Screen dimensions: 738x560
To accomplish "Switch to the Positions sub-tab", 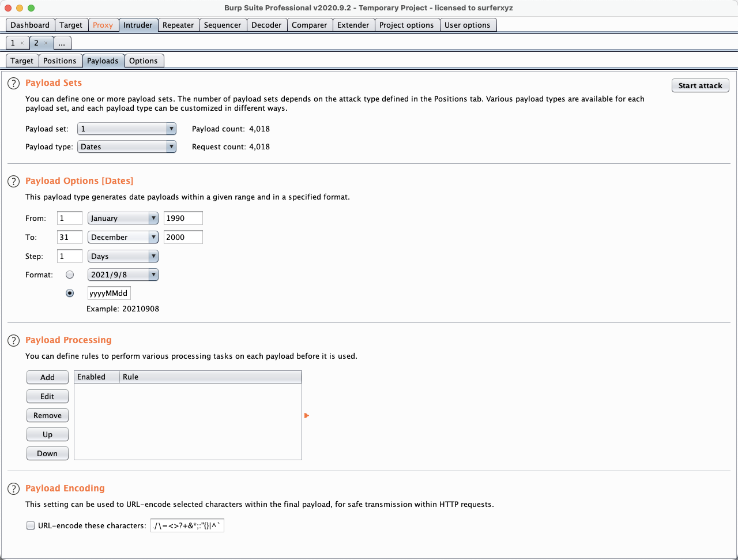I will (x=60, y=61).
